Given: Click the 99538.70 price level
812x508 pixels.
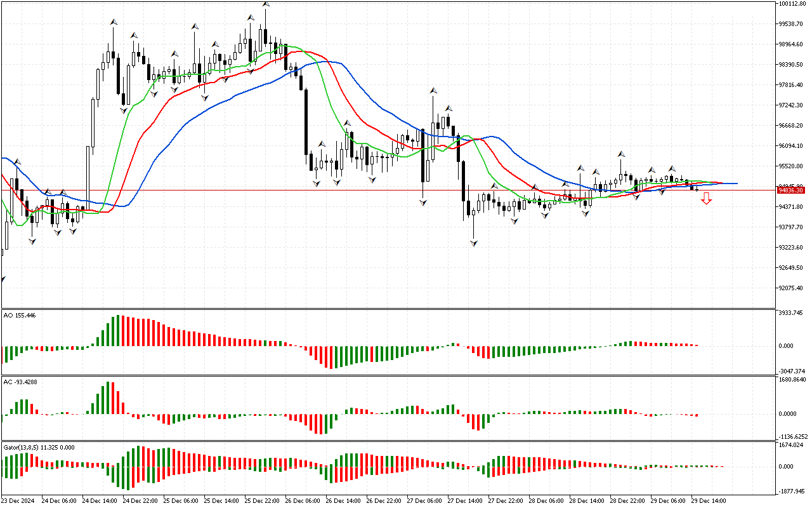Looking at the screenshot, I should (x=792, y=24).
